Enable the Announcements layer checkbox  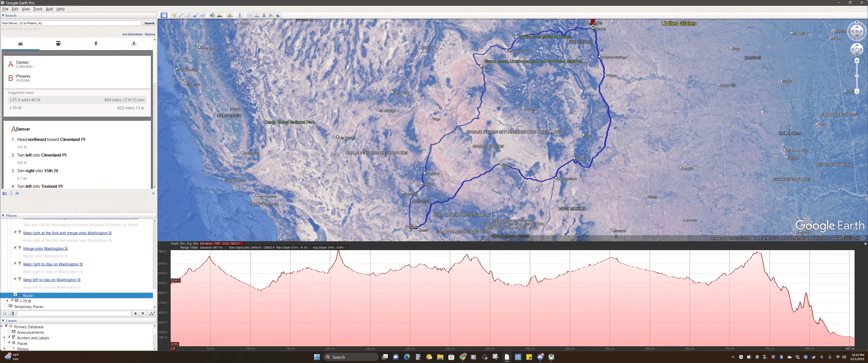coord(9,332)
